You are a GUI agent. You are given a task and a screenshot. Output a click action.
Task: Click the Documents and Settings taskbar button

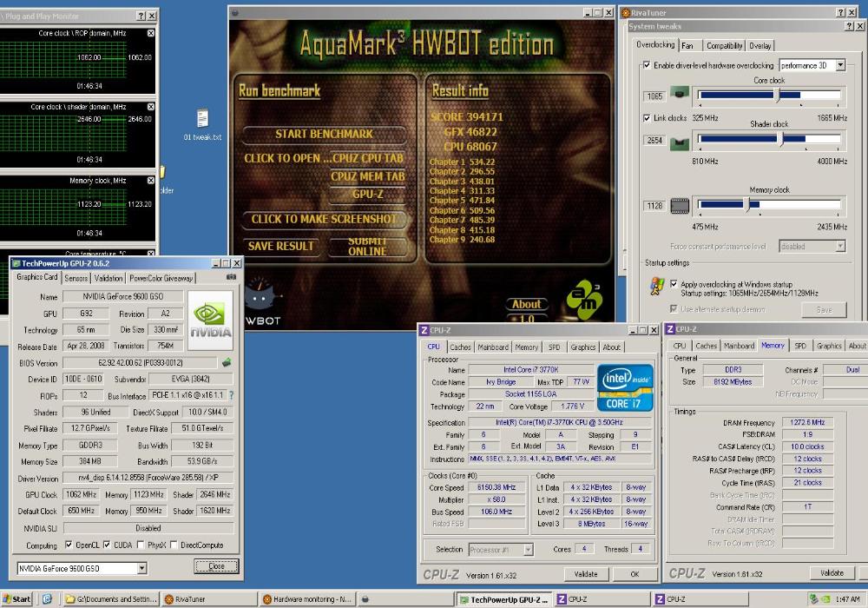[x=112, y=599]
